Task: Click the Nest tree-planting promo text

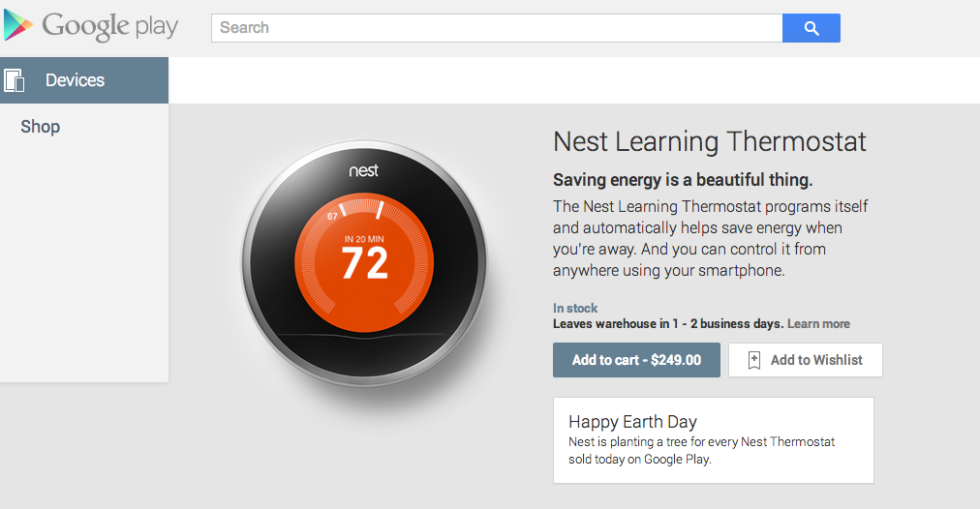Action: click(x=701, y=450)
